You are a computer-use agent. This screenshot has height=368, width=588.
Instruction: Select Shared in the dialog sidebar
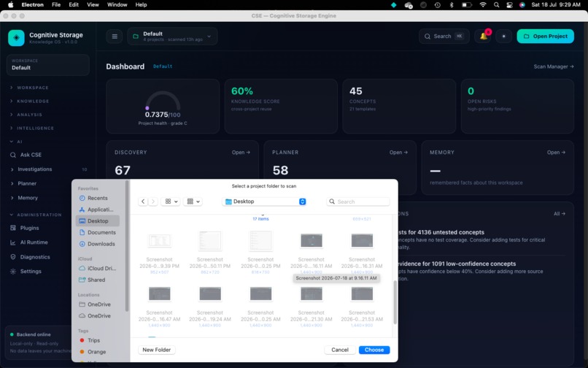coord(98,280)
